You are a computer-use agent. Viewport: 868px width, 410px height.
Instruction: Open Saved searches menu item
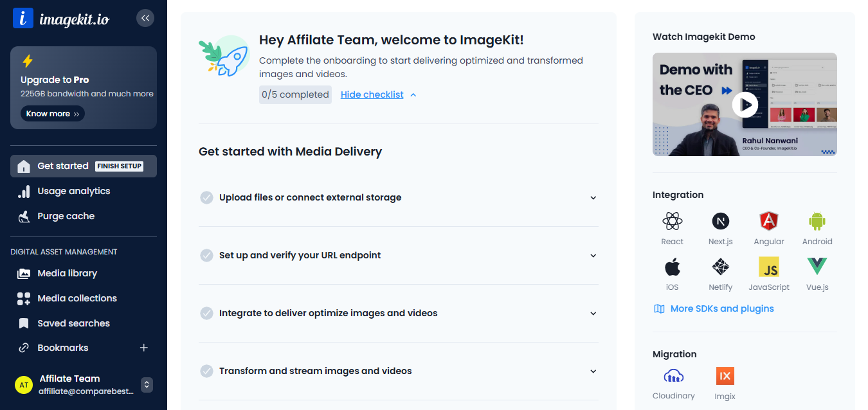[x=84, y=323]
